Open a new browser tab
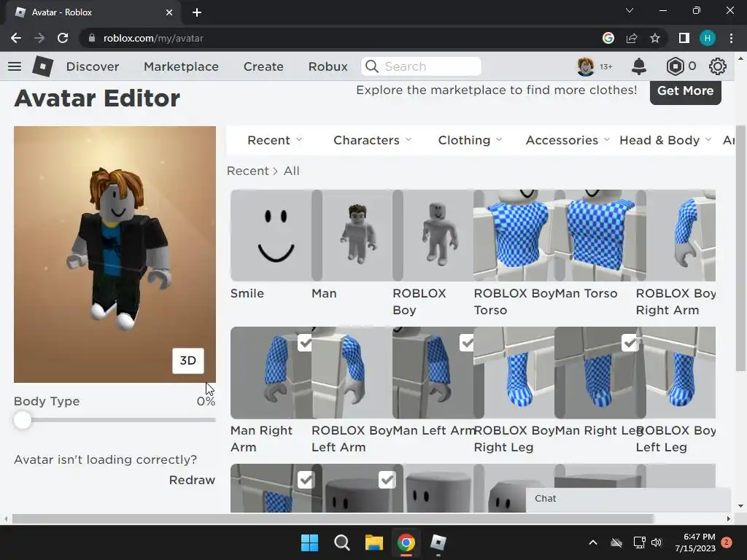747x560 pixels. [197, 12]
